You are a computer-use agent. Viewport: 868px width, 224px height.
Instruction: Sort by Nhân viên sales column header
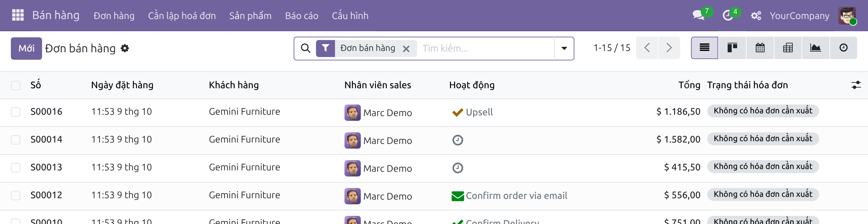tap(378, 85)
